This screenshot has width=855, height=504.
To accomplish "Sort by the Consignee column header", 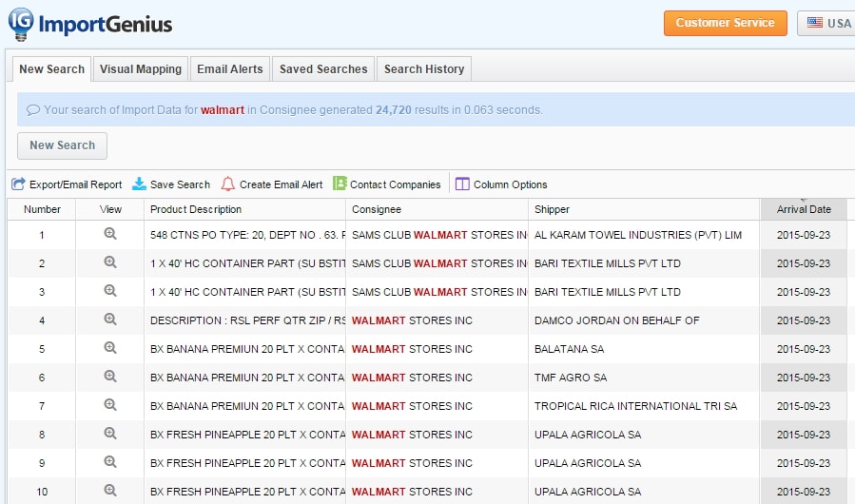I will coord(437,209).
